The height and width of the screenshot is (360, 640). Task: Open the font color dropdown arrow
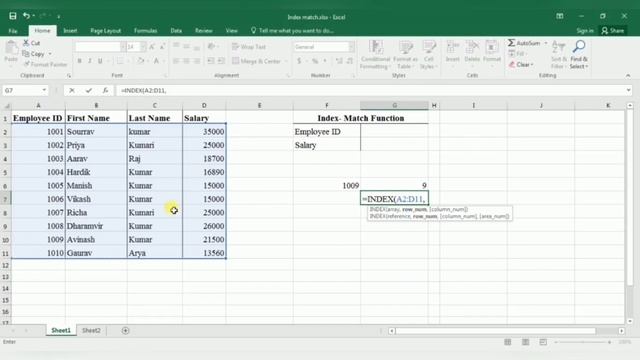(x=164, y=61)
